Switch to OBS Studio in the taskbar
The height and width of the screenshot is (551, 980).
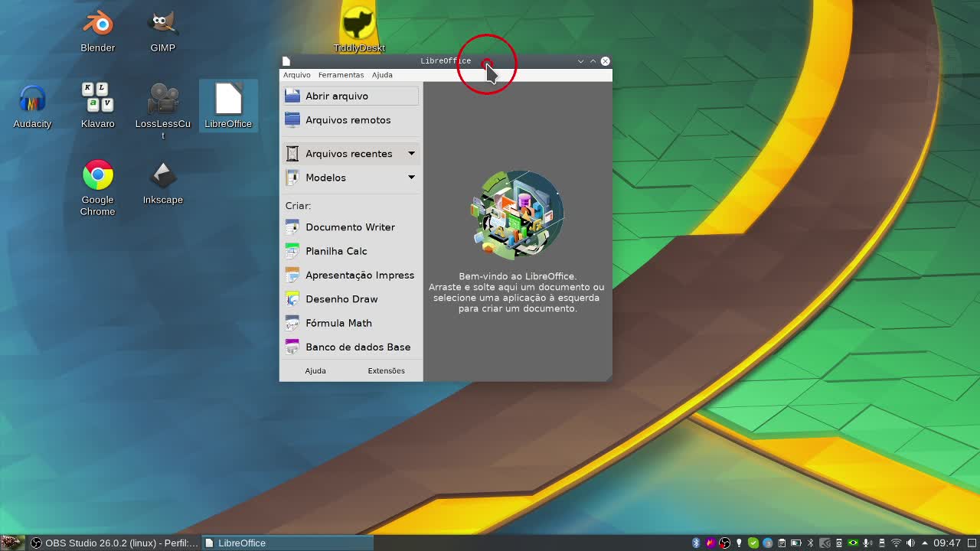113,543
